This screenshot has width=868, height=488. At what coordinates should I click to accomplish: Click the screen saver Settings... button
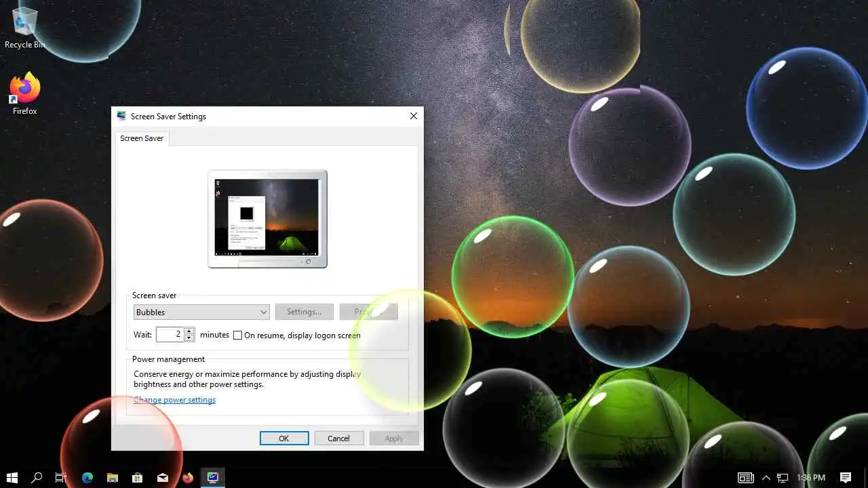304,312
